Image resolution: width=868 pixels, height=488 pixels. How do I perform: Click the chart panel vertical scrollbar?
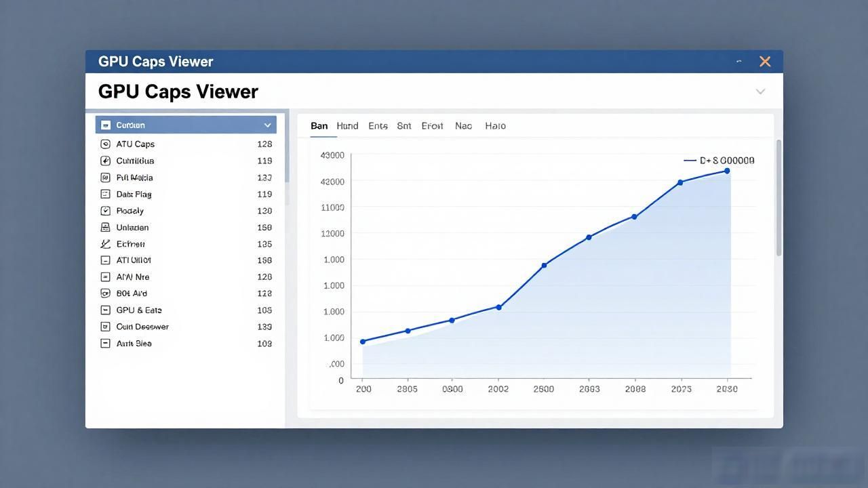[778, 198]
